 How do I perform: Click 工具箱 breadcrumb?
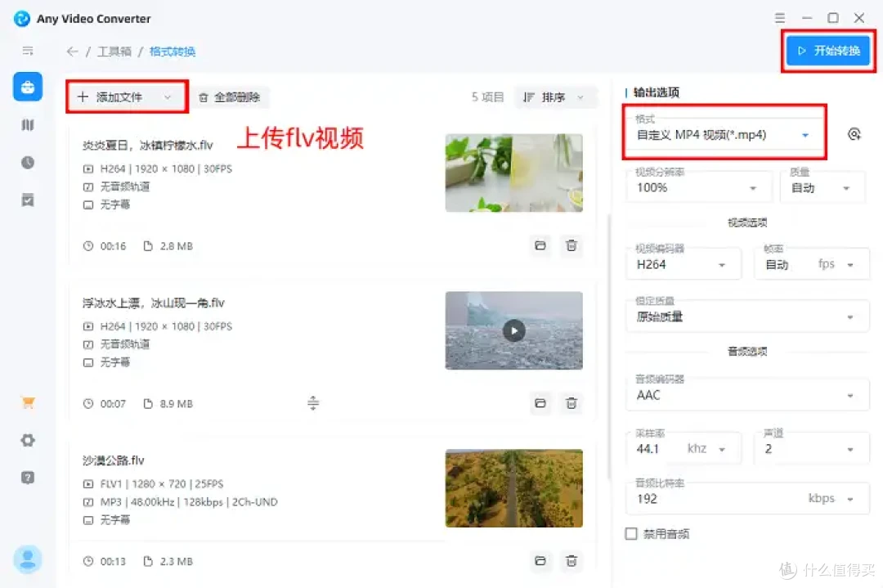(x=114, y=52)
